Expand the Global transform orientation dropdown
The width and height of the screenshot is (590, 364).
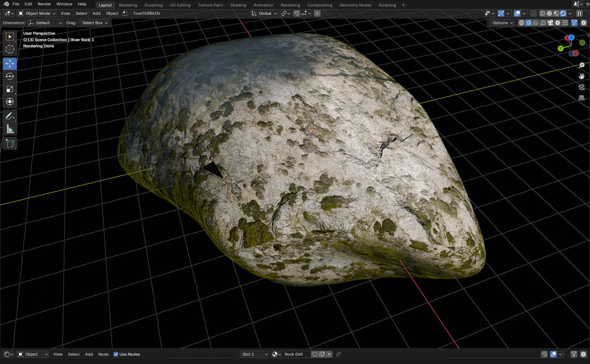click(264, 13)
